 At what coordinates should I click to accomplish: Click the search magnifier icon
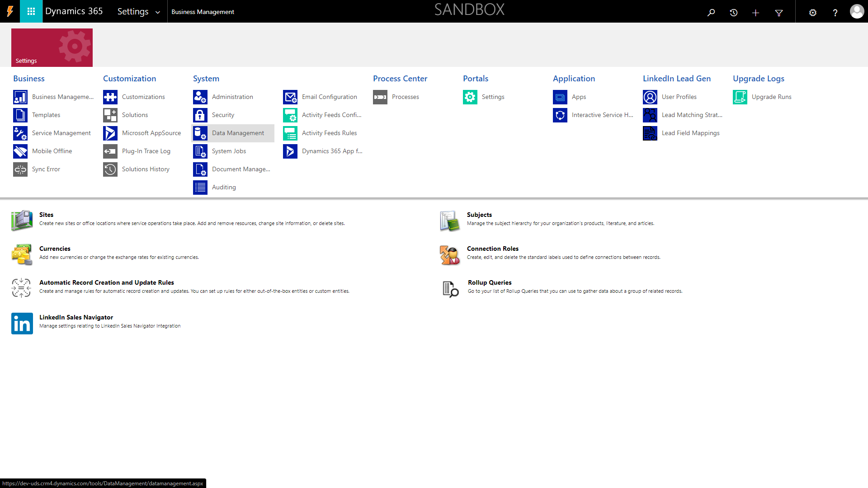711,12
